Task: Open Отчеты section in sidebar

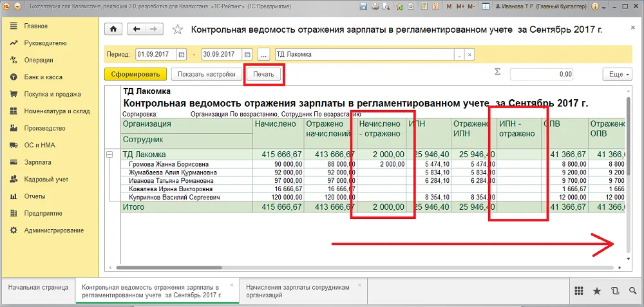Action: (x=35, y=196)
